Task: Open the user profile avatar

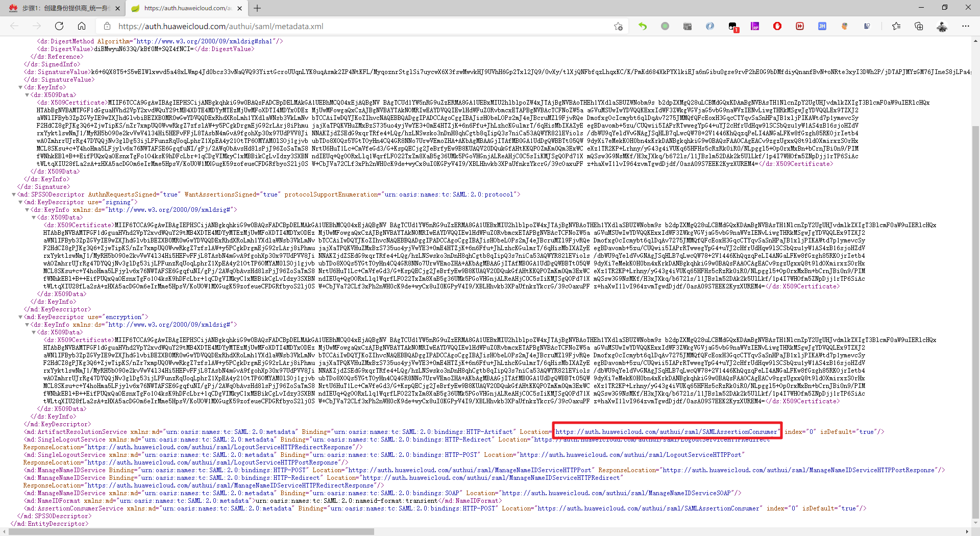Action: click(x=942, y=26)
